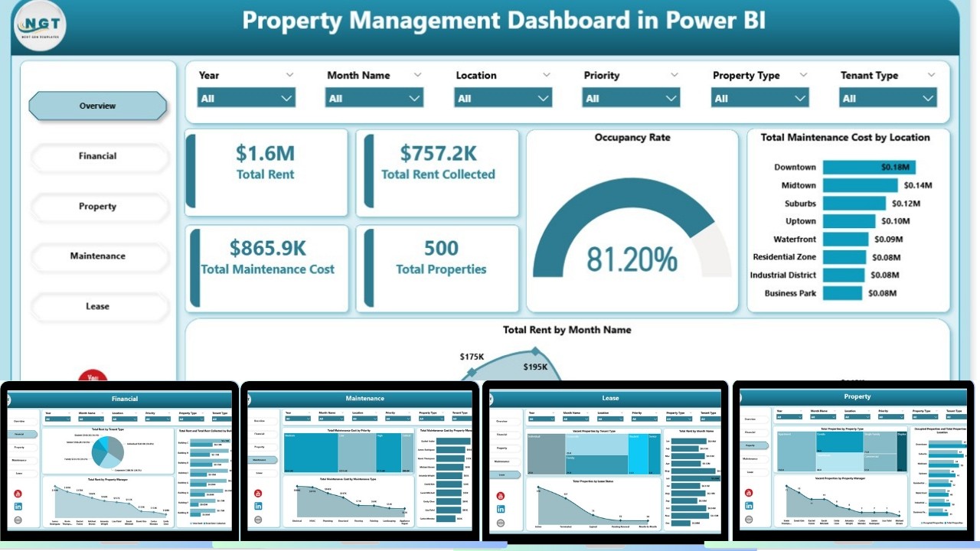Select the Suburbs maintenance cost bar
This screenshot has height=551, width=980.
click(x=854, y=204)
